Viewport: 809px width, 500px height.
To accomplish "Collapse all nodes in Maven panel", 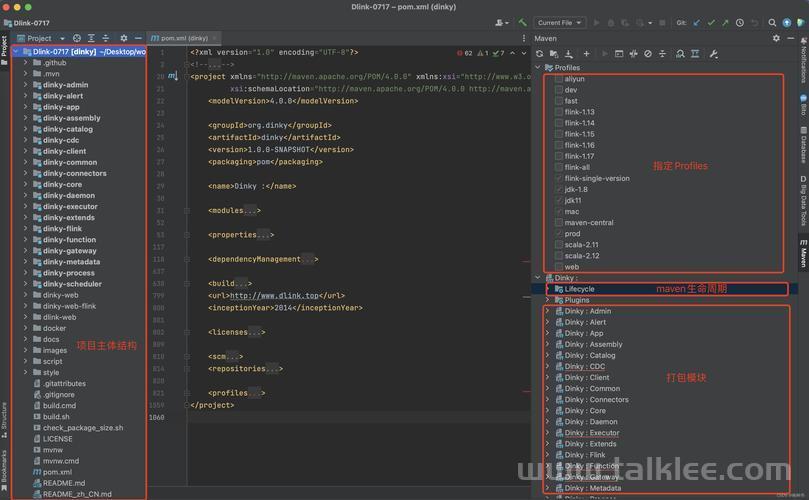I will (x=662, y=54).
